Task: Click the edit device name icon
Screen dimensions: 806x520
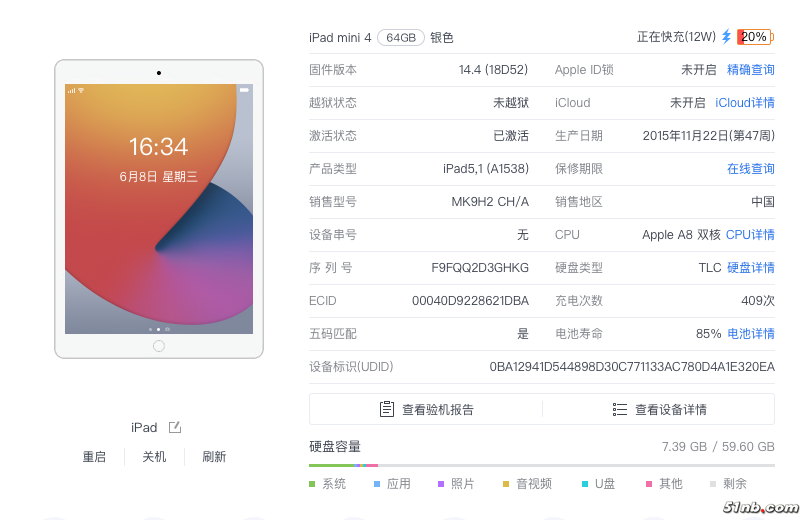Action: tap(175, 427)
